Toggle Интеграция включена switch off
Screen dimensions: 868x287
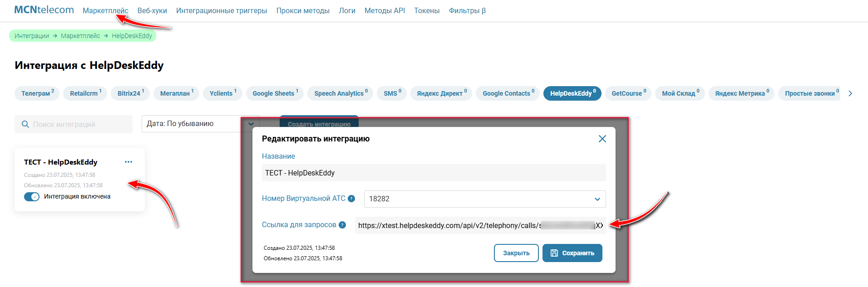32,197
